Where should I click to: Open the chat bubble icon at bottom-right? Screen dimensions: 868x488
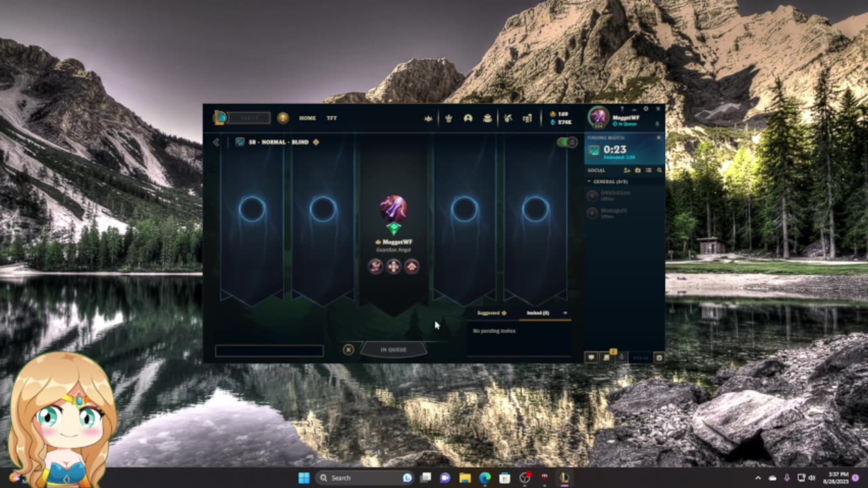591,357
